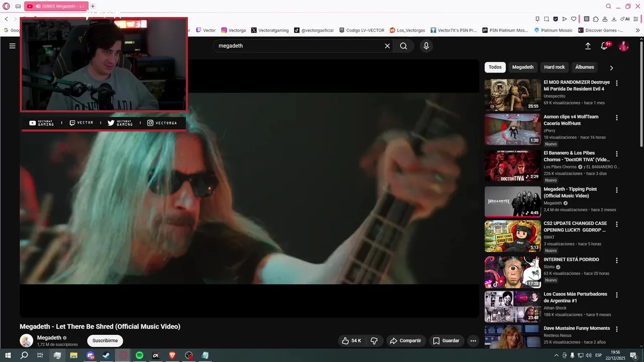Show more filter chips with right chevron
The image size is (644, 362).
pyautogui.click(x=611, y=67)
